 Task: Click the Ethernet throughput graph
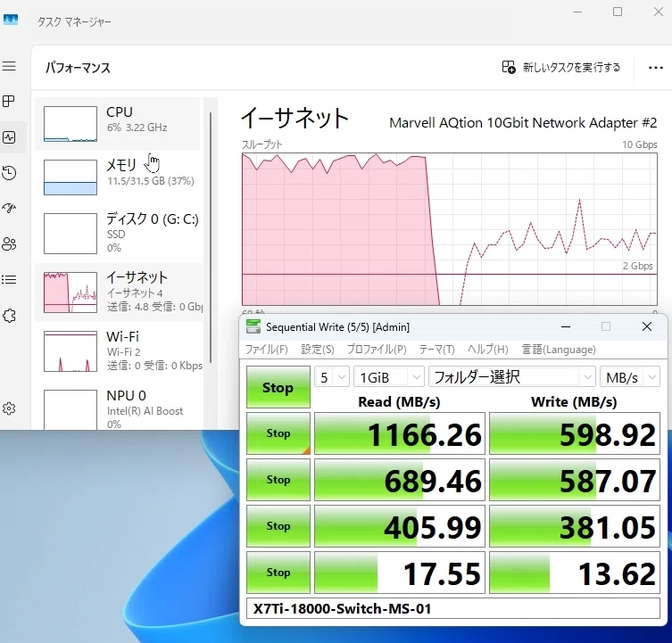tap(449, 229)
